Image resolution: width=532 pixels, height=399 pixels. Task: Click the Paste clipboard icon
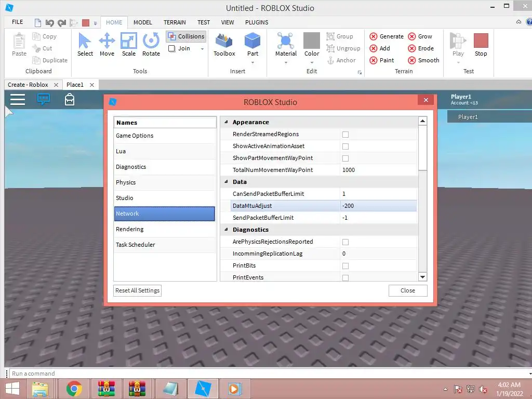point(19,42)
